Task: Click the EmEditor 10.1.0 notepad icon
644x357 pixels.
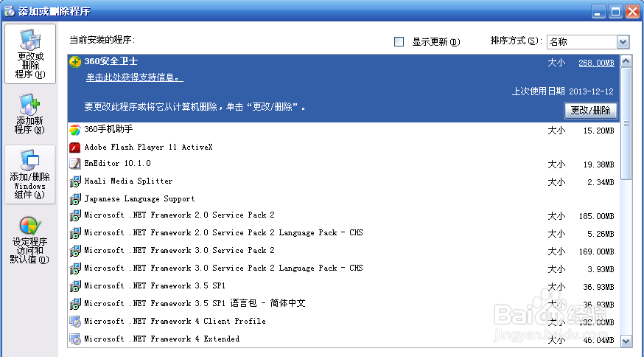Action: tap(74, 164)
